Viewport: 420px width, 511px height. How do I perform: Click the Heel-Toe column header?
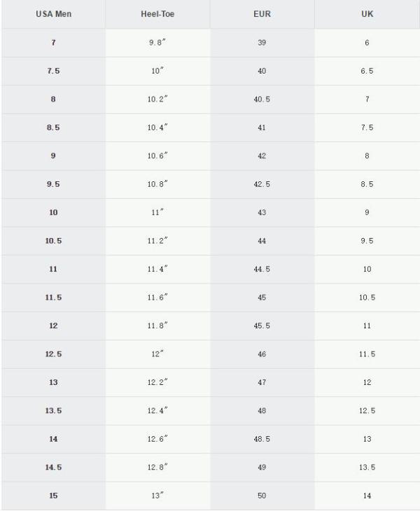pyautogui.click(x=157, y=15)
